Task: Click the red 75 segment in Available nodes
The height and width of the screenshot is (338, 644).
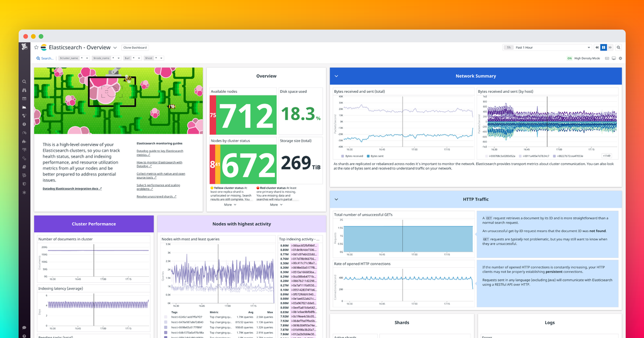Action: coord(213,115)
